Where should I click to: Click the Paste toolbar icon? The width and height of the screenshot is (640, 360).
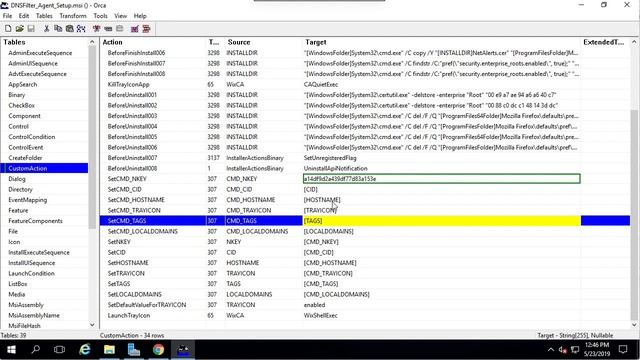tap(69, 29)
